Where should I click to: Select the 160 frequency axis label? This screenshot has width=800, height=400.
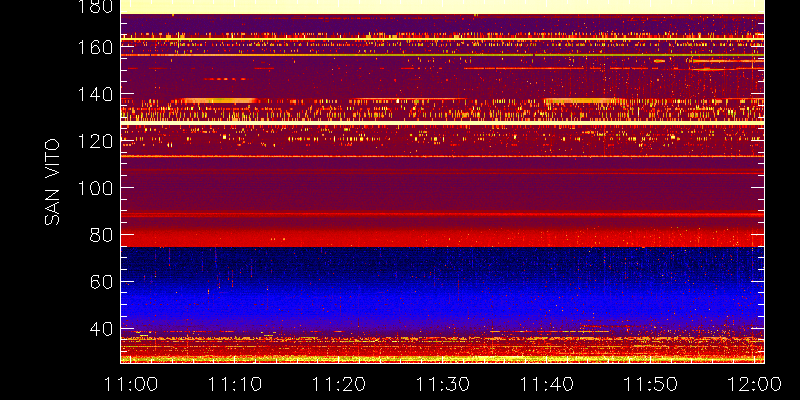tap(93, 47)
